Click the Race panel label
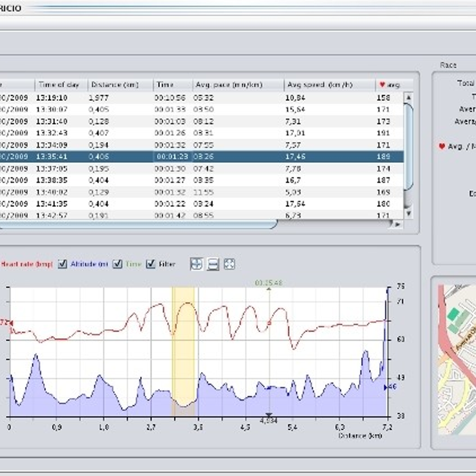 click(x=448, y=65)
